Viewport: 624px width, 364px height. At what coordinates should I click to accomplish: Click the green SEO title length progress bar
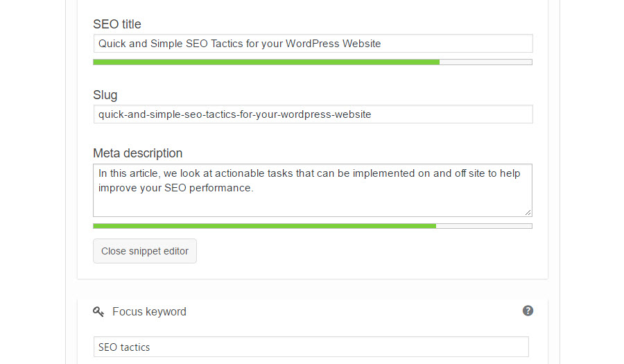266,62
